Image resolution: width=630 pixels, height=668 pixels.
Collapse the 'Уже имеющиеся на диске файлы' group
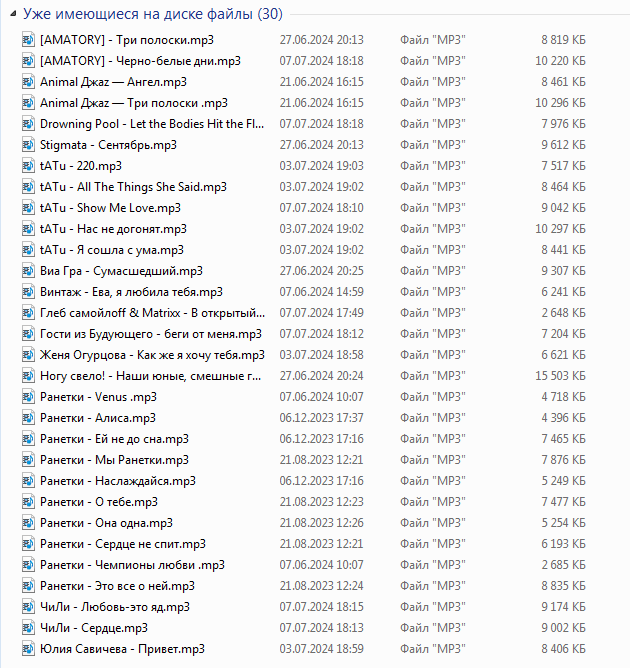click(x=13, y=14)
